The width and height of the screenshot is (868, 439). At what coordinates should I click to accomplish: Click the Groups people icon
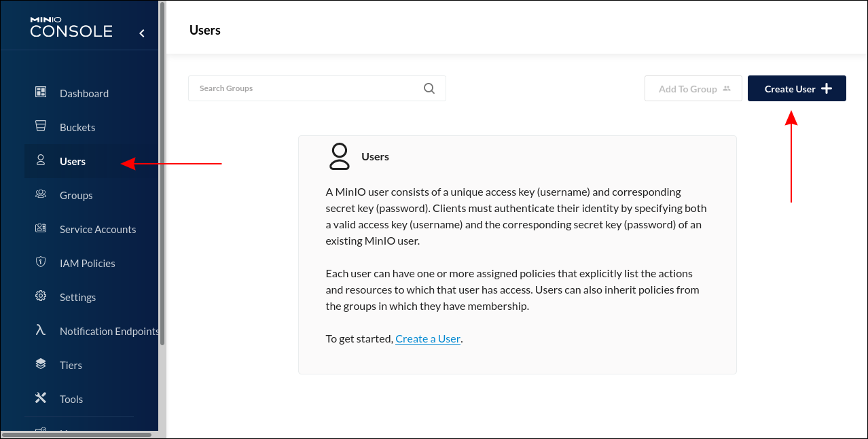(x=41, y=195)
